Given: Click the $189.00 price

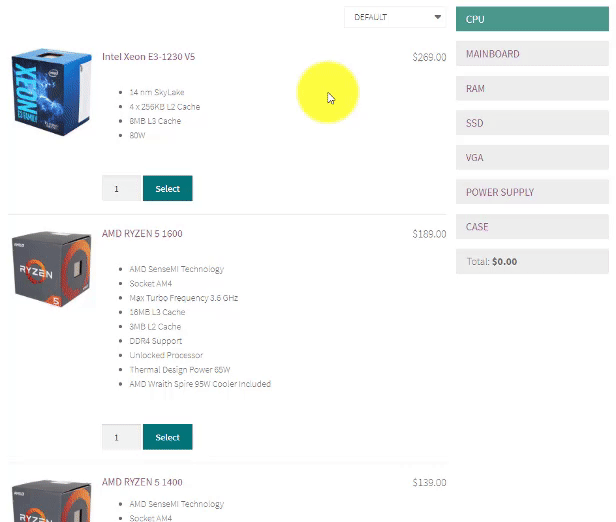Looking at the screenshot, I should click(429, 234).
